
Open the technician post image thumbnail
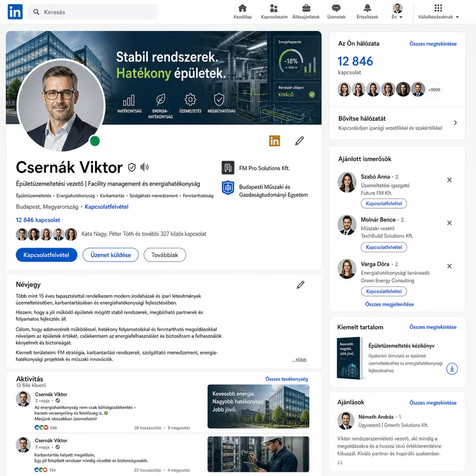(258, 454)
